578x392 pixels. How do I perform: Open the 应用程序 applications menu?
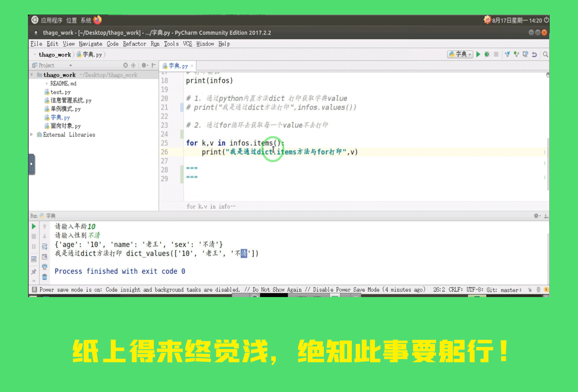(51, 20)
